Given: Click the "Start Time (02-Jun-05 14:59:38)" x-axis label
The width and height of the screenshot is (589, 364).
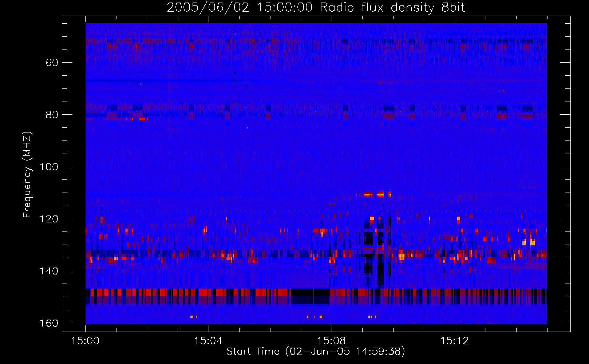Looking at the screenshot, I should (x=316, y=352).
